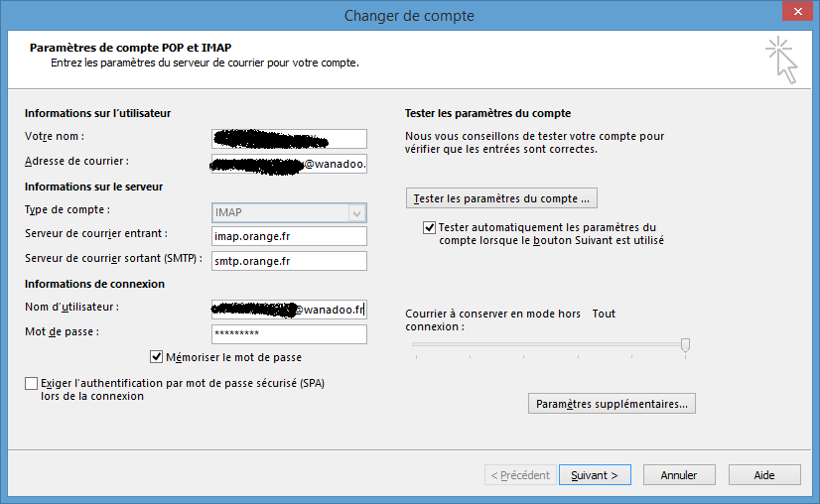
Task: Click the SMTP server field smtp.orange.fr
Action: (289, 261)
